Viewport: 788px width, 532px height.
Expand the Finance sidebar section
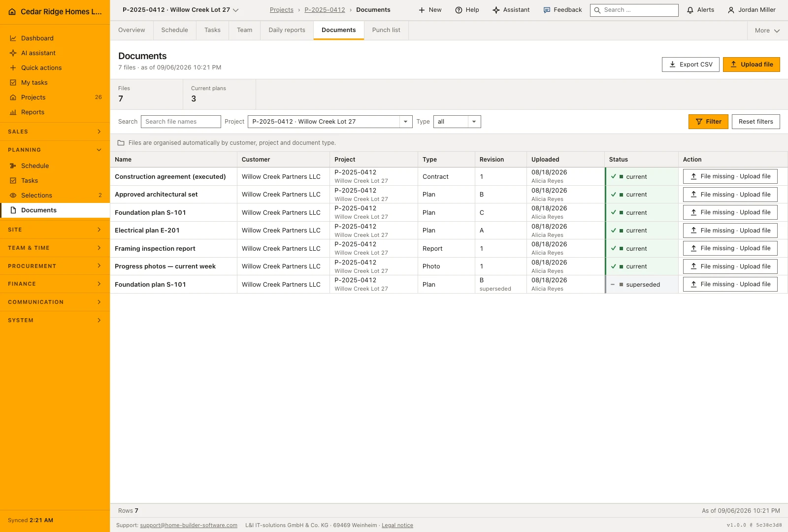pyautogui.click(x=55, y=284)
